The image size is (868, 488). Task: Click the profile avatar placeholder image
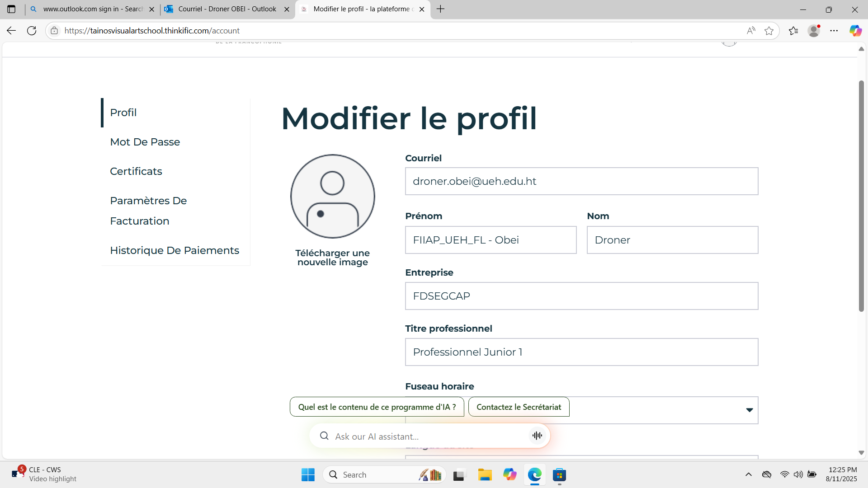[332, 196]
